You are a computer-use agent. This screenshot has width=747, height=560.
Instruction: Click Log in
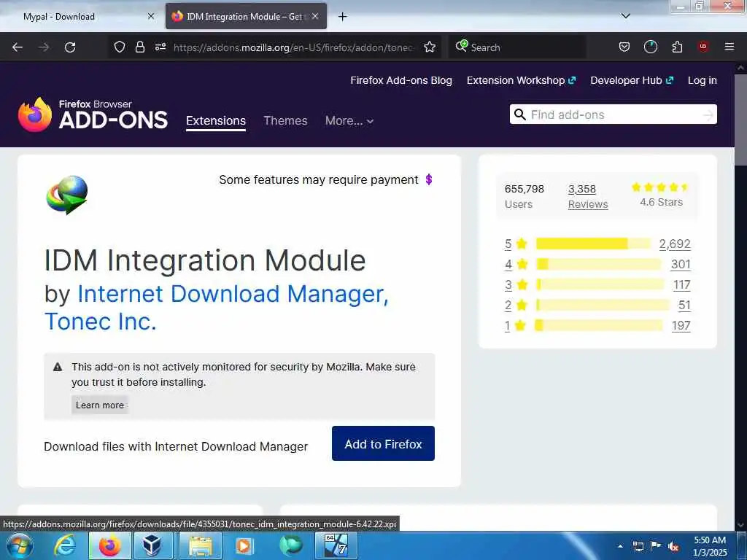click(x=703, y=80)
